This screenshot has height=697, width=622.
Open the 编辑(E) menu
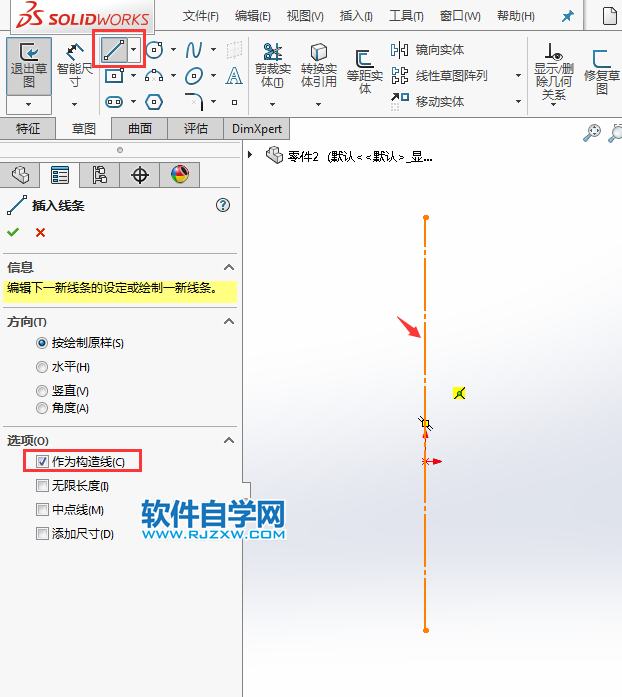253,16
